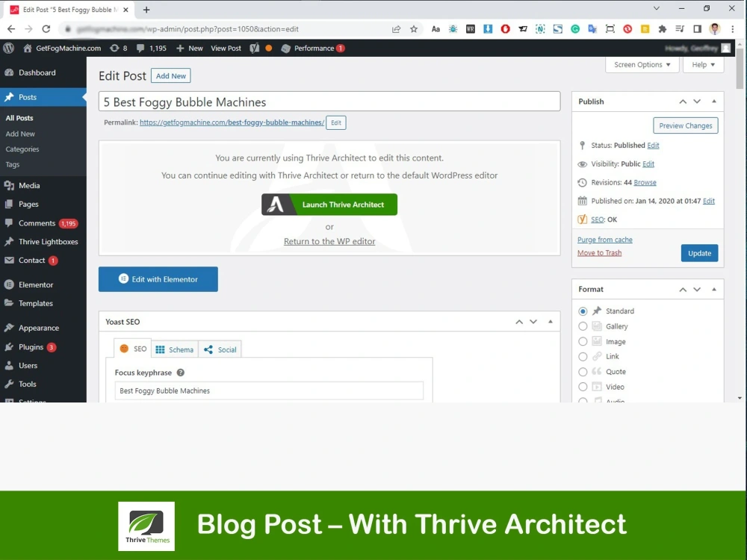
Task: Switch to the Yoast SEO tab
Action: tap(133, 349)
